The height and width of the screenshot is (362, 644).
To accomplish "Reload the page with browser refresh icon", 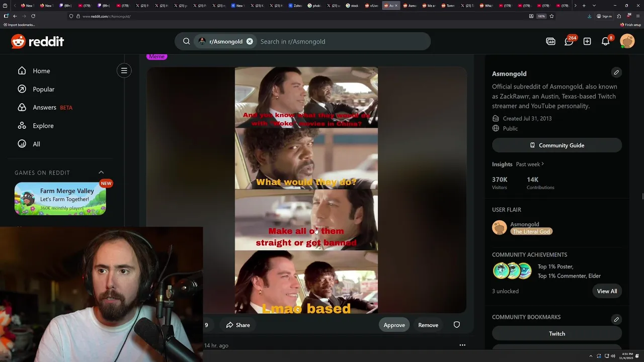I will [33, 16].
